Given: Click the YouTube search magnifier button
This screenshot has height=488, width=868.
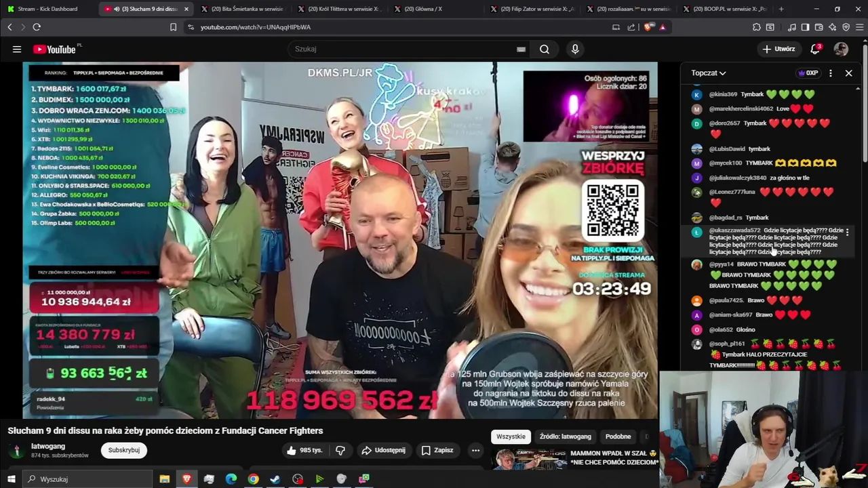Looking at the screenshot, I should click(544, 49).
